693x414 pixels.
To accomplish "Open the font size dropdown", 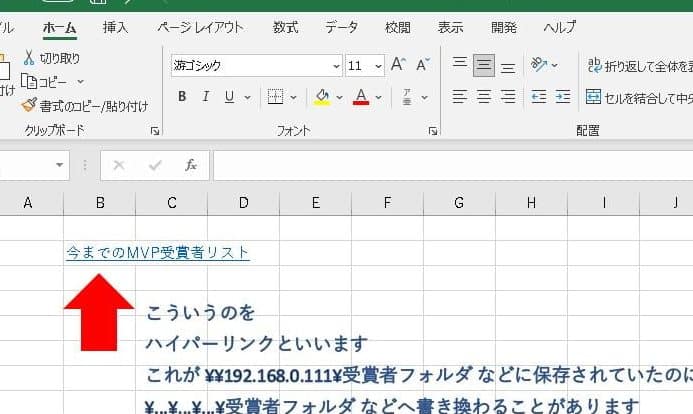I will [378, 66].
